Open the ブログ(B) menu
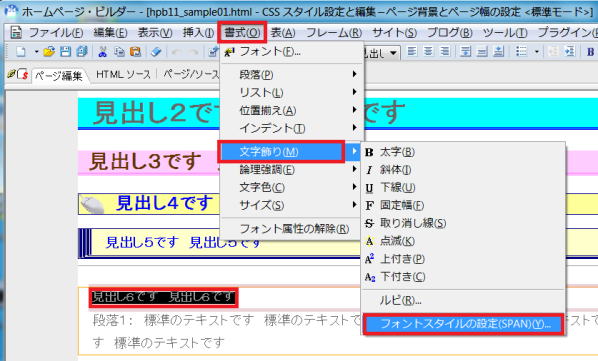This screenshot has width=598, height=361. (x=450, y=33)
